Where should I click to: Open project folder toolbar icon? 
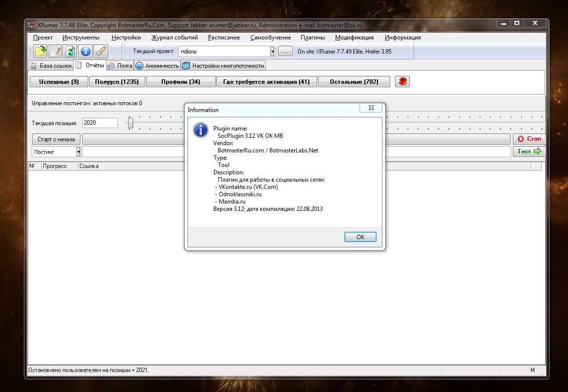[40, 52]
